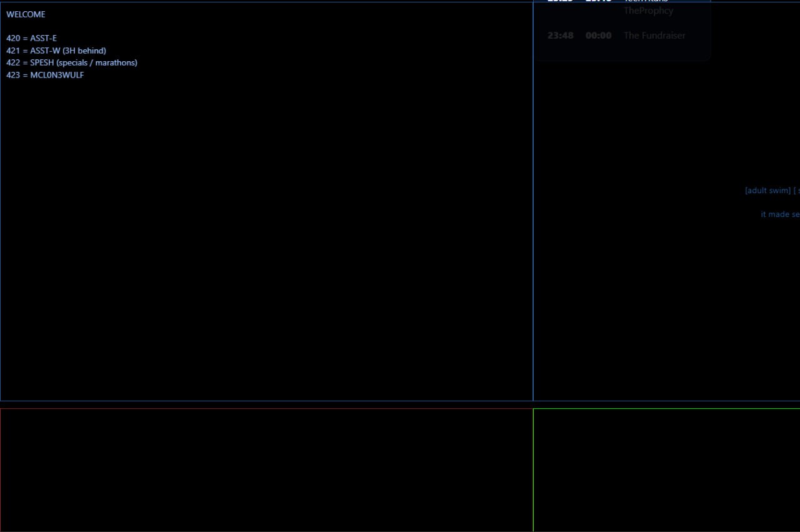Select TheProphcy episode title
Viewport: 800px width, 532px height.
648,11
